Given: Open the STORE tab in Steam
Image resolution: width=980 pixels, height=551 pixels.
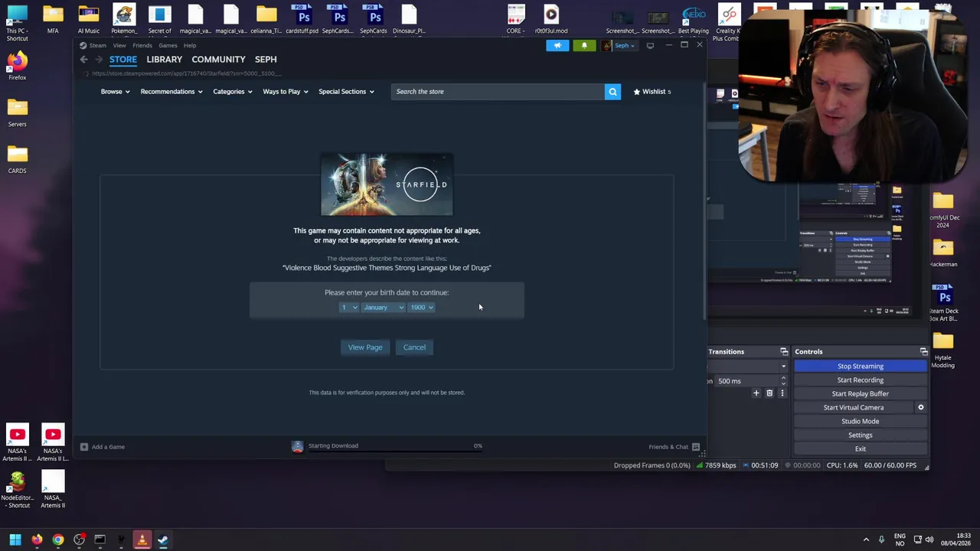Looking at the screenshot, I should pyautogui.click(x=123, y=60).
